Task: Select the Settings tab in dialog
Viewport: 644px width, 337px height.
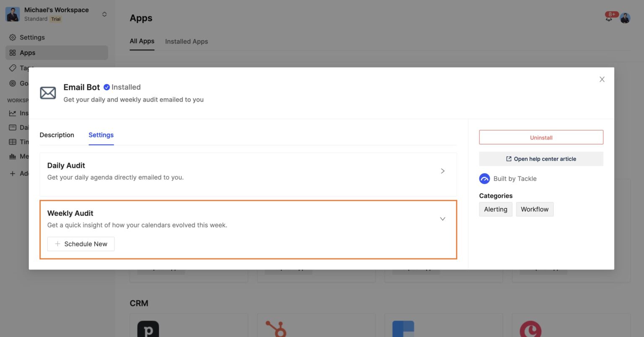Action: (101, 135)
